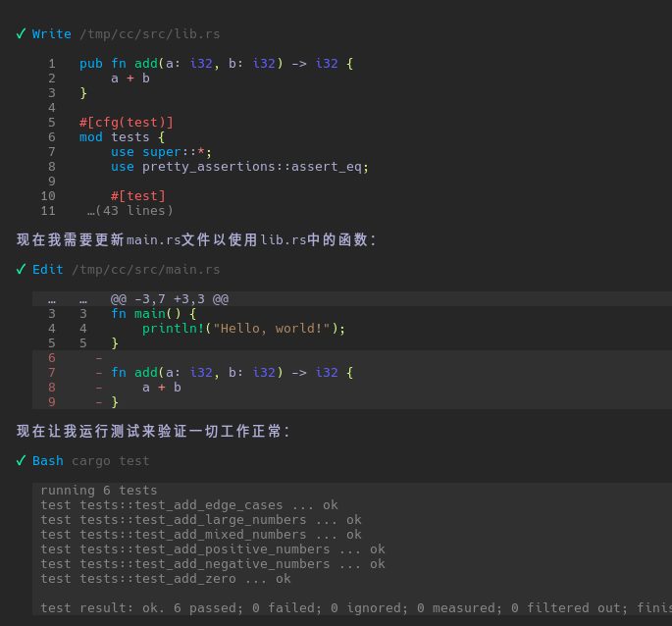Select the Bash tool label
672x626 pixels.
click(48, 461)
